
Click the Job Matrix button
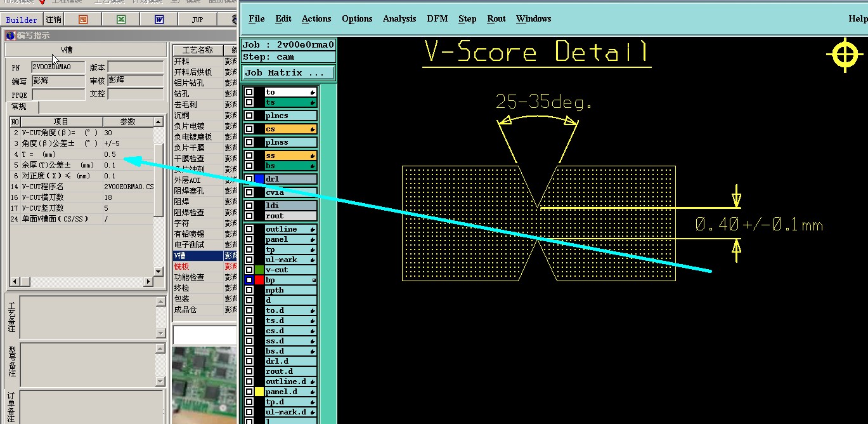point(288,73)
